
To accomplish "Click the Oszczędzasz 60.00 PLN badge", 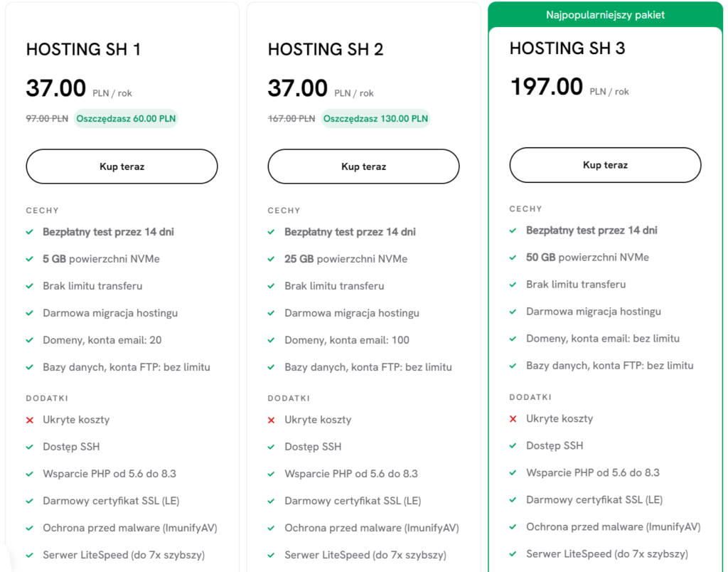I will tap(126, 119).
